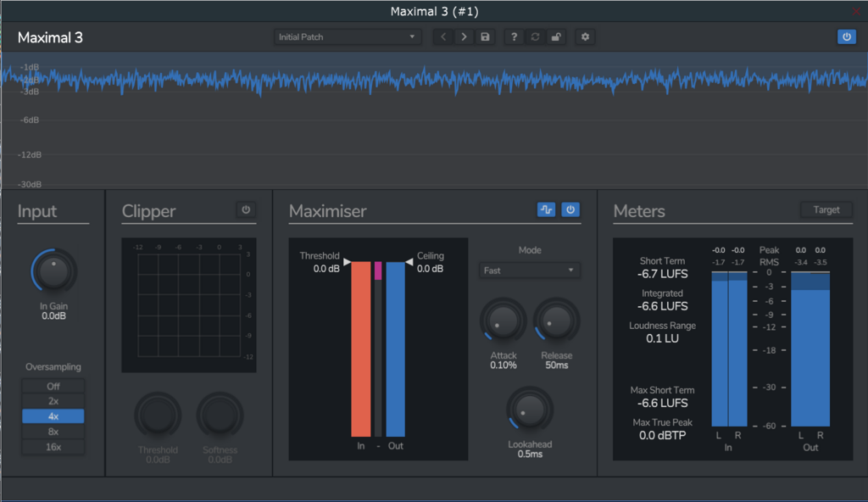
Task: Click the Release knob
Action: [556, 321]
